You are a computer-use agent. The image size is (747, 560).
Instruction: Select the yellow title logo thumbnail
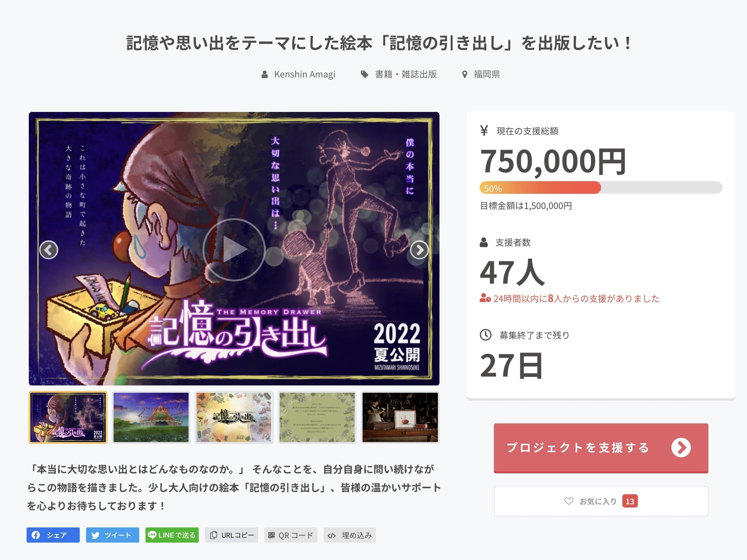[x=234, y=417]
